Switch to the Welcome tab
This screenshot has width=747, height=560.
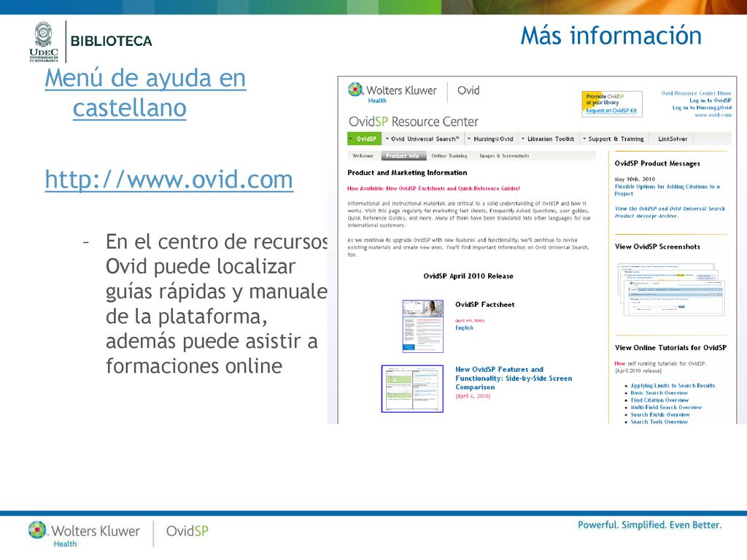(363, 156)
